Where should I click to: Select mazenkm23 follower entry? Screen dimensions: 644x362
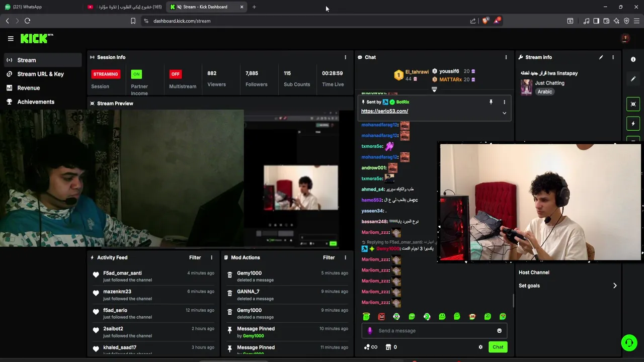pyautogui.click(x=153, y=295)
